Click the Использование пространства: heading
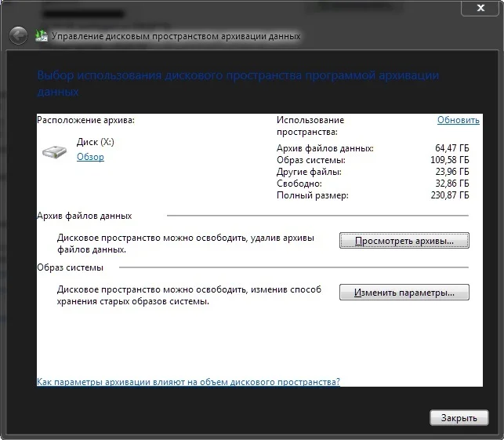The height and width of the screenshot is (440, 504). 310,125
